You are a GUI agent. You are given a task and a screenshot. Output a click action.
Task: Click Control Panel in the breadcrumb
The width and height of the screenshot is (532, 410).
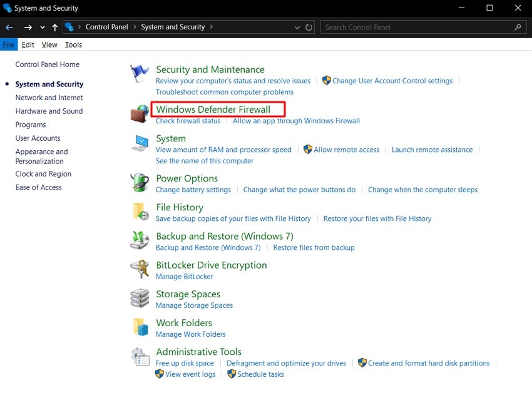point(106,27)
